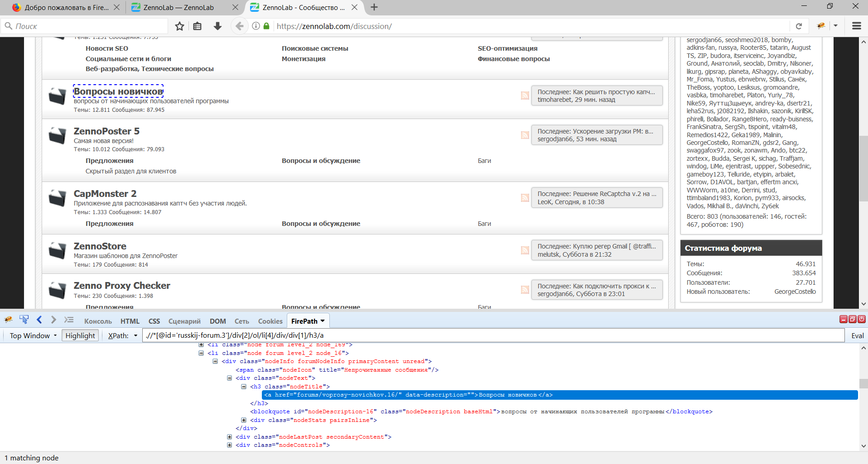Expand the div nodeStats pairsInline element
868x464 pixels.
tap(244, 420)
